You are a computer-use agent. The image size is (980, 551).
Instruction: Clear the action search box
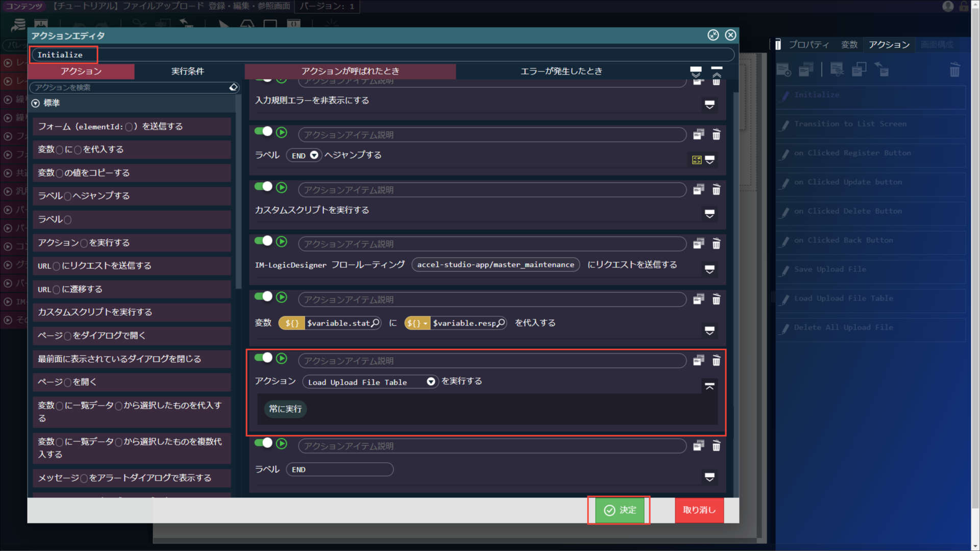click(233, 87)
